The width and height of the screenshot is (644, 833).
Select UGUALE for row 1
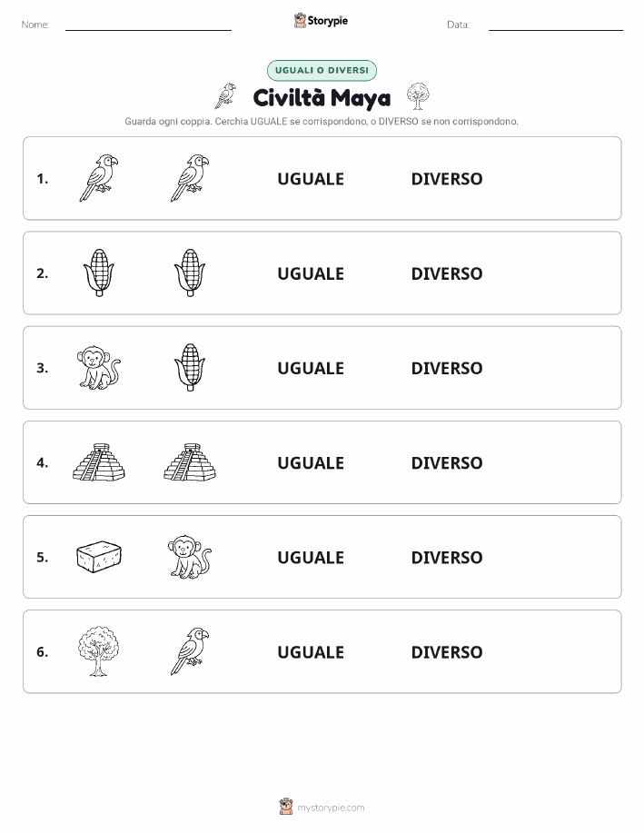(x=311, y=179)
